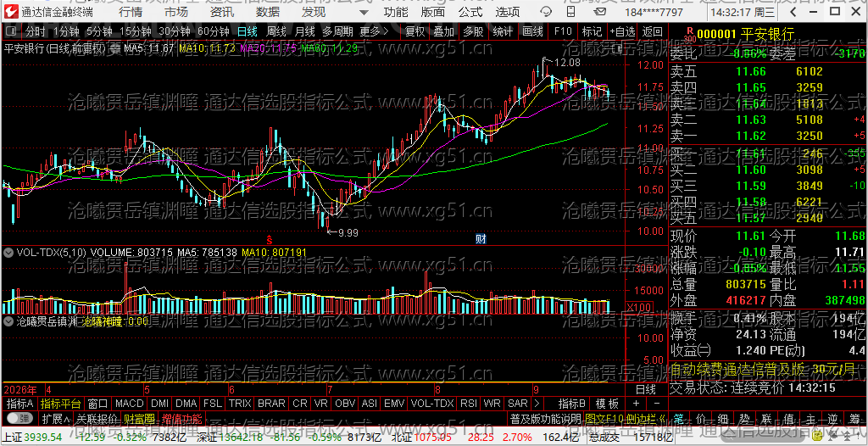Click the 财富圈 link
Viewport: 868px width, 446px height.
tap(139, 418)
